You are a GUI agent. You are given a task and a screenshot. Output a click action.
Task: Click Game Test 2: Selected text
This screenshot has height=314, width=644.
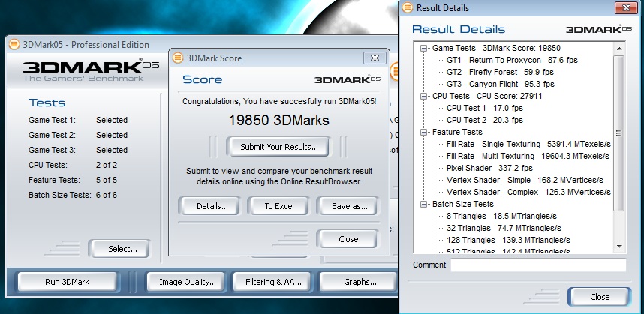(78, 135)
